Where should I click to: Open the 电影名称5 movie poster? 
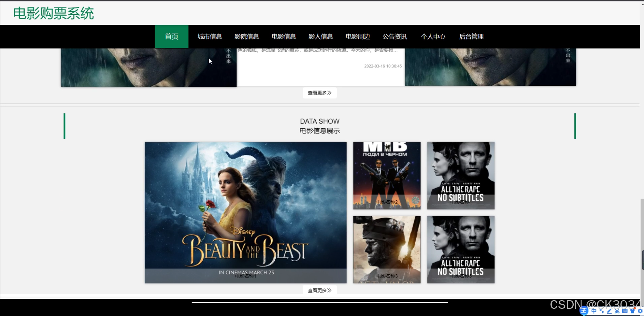click(461, 250)
